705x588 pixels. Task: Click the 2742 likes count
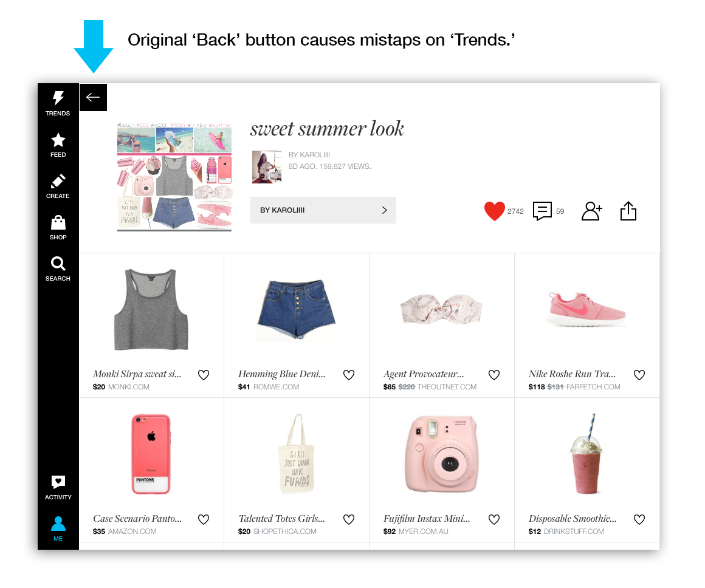[x=515, y=211]
